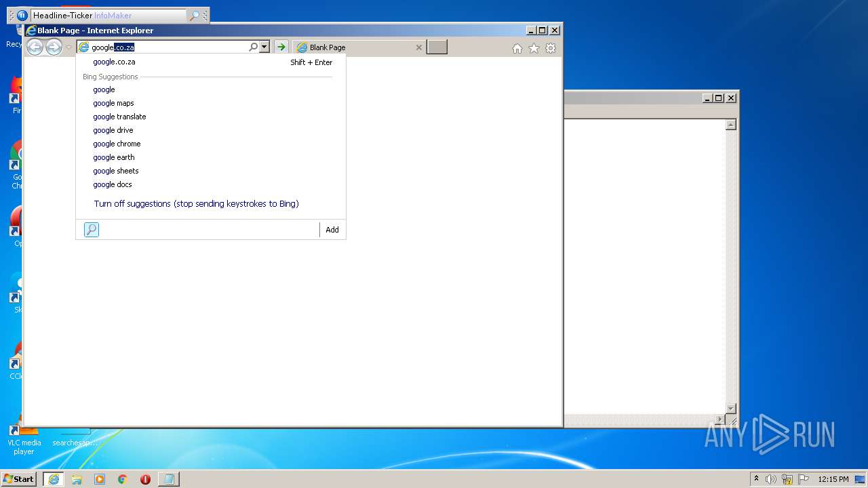Choose the 'google docs' suggestion

click(211, 184)
